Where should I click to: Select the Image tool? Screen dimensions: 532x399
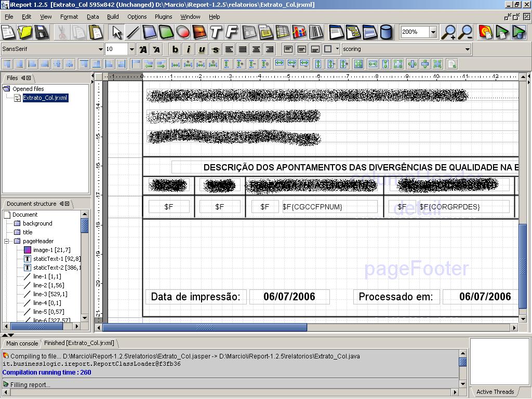[x=199, y=32]
